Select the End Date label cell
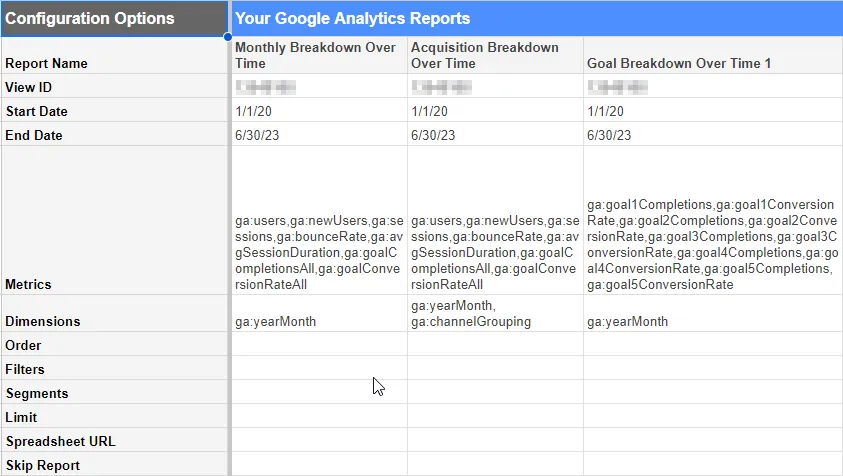843x476 pixels. (114, 134)
